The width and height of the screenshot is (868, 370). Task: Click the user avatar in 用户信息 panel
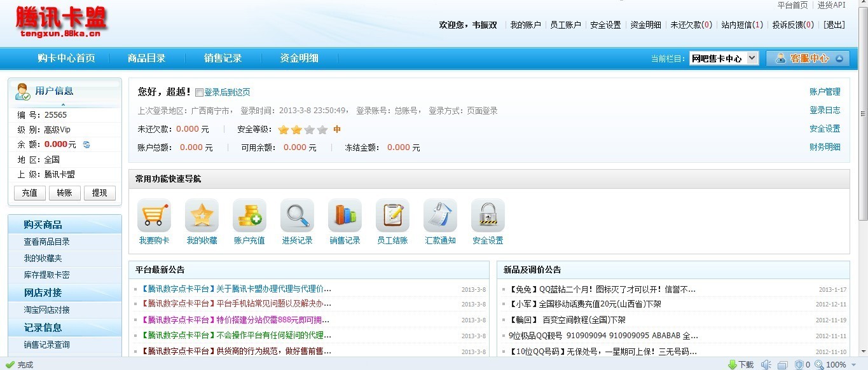click(x=22, y=92)
